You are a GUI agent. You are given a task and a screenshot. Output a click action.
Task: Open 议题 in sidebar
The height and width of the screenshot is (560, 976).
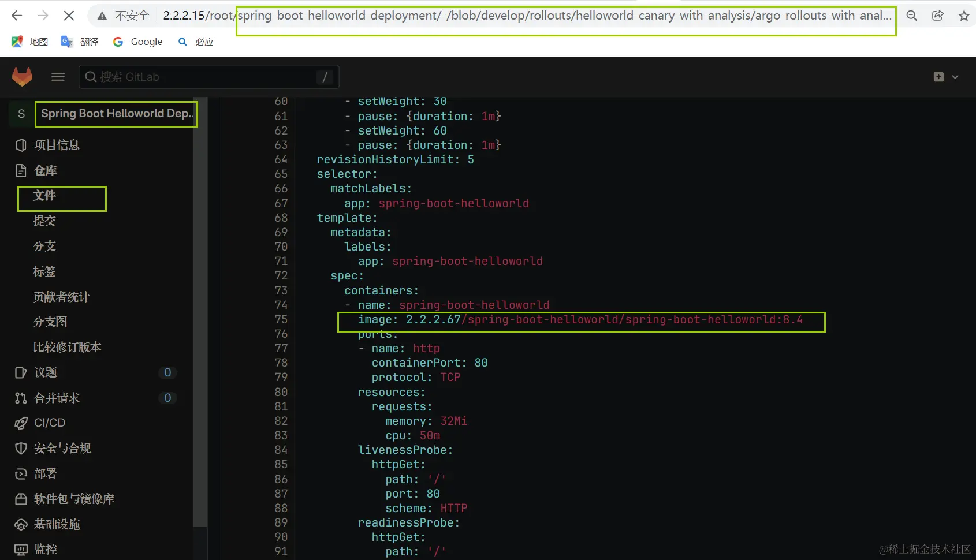tap(46, 372)
